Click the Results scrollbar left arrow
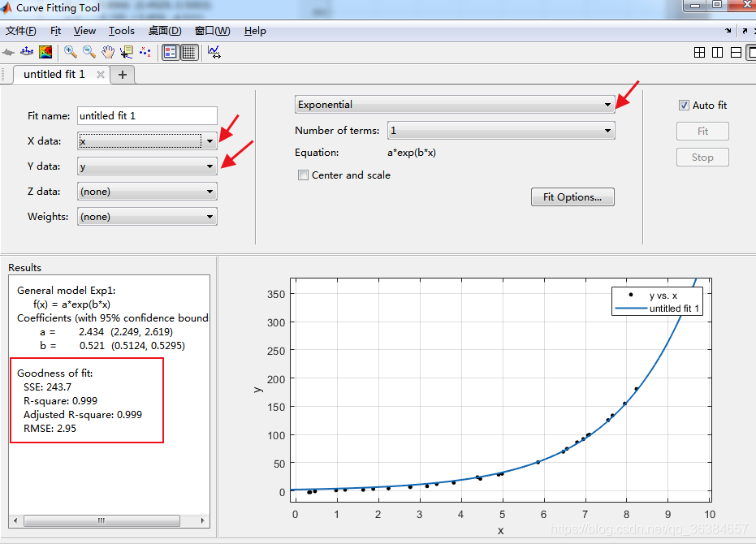This screenshot has height=544, width=756. 15,520
